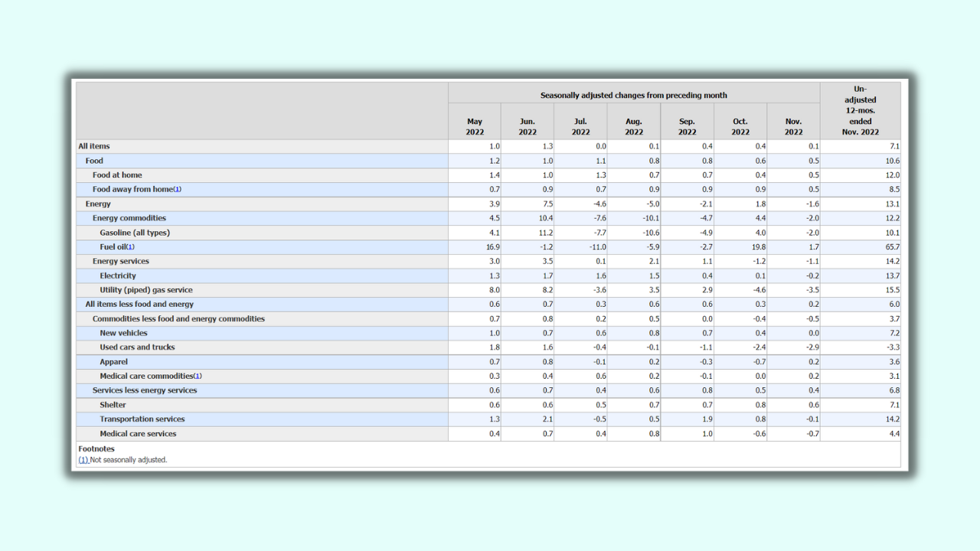Select 'All items less food and energy' label

(139, 305)
